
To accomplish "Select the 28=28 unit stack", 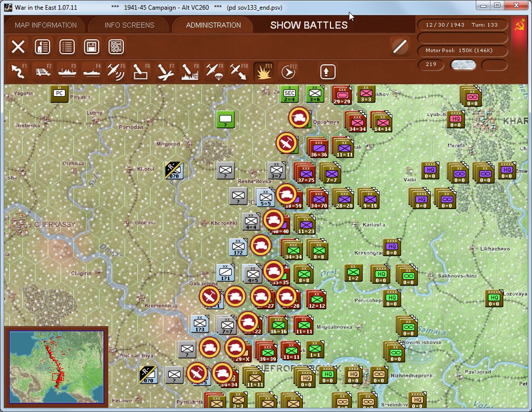I will click(344, 199).
